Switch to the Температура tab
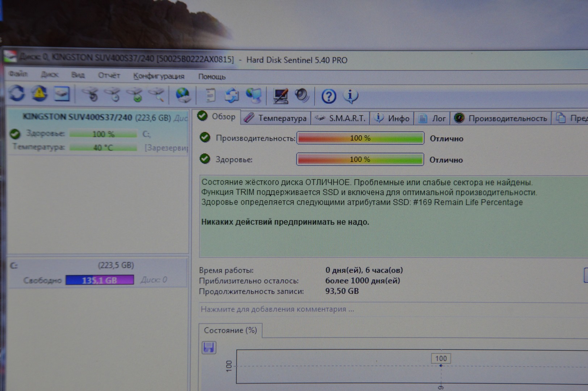This screenshot has width=588, height=391. (x=276, y=118)
